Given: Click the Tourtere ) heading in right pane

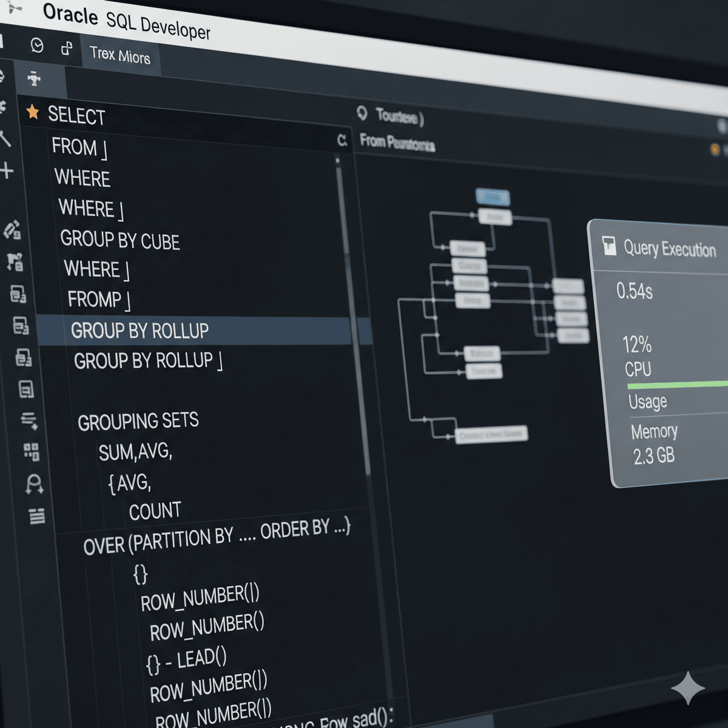Looking at the screenshot, I should pyautogui.click(x=399, y=116).
